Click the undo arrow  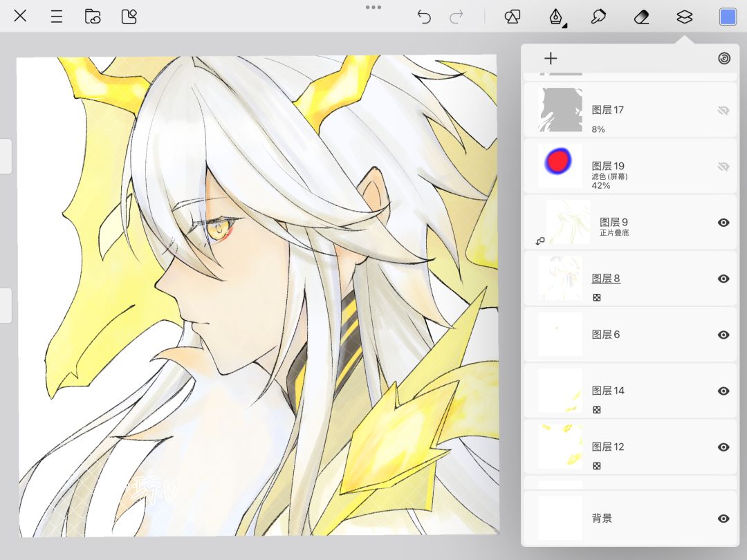[x=423, y=17]
